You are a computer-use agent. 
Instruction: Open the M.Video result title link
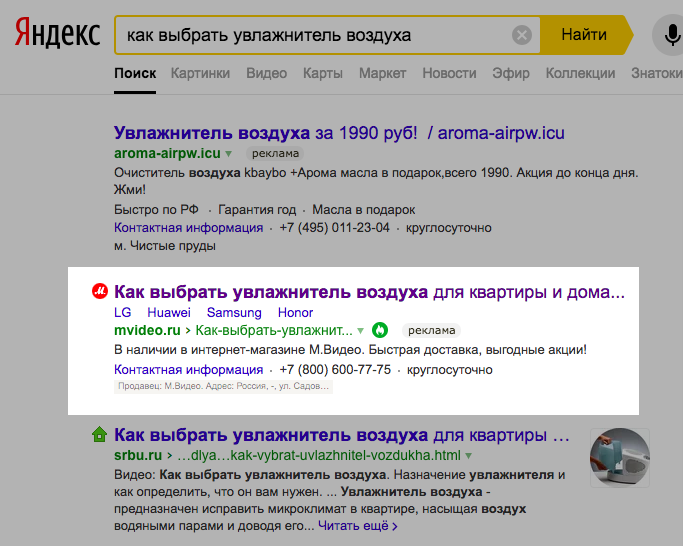(369, 292)
